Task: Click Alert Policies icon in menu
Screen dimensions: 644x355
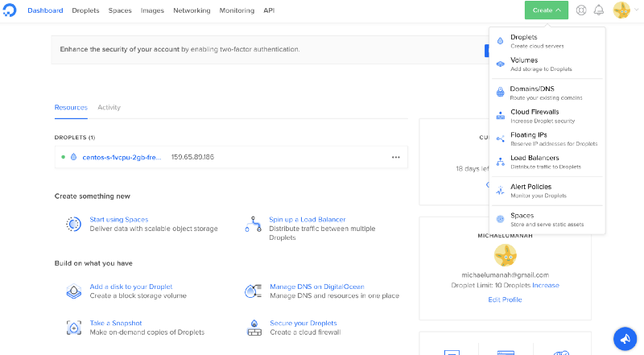Action: (500, 191)
